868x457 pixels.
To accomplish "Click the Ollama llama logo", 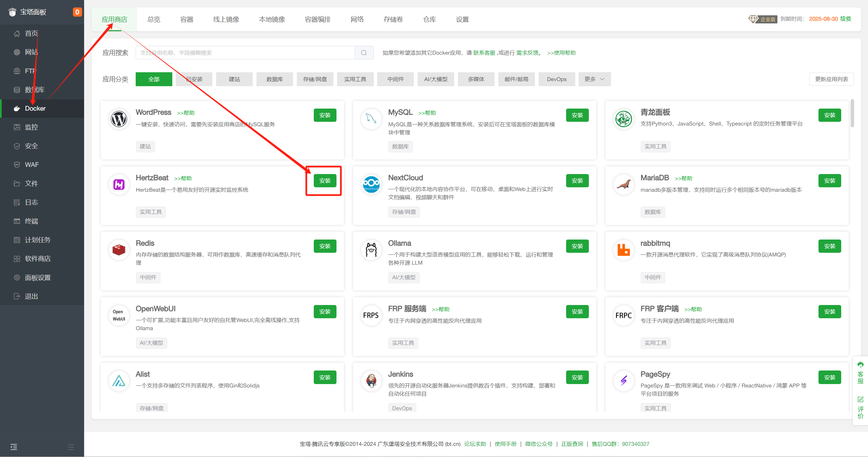I will coord(371,250).
